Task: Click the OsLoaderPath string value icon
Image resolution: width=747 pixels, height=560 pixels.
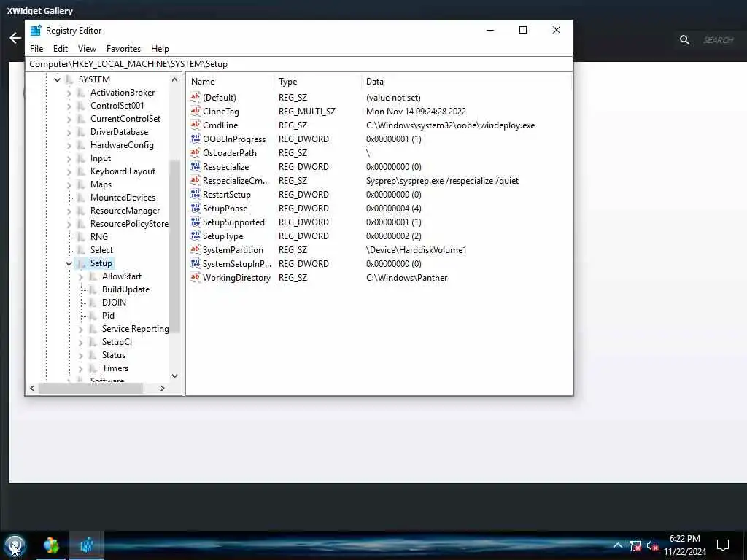Action: tap(196, 152)
